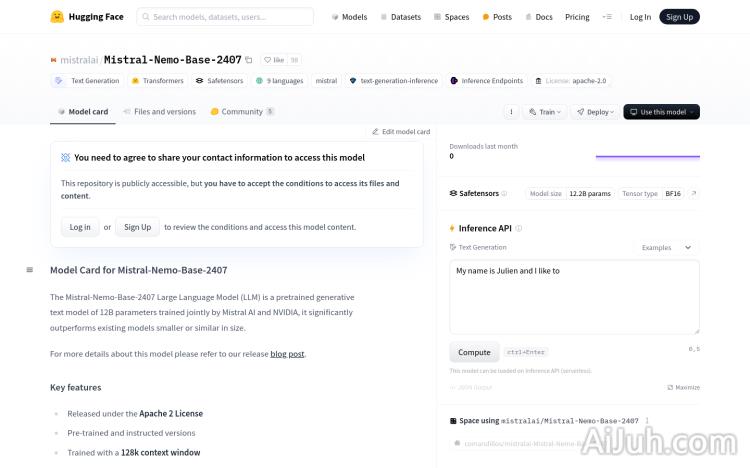Open the Train dropdown
The image size is (750, 468).
546,112
